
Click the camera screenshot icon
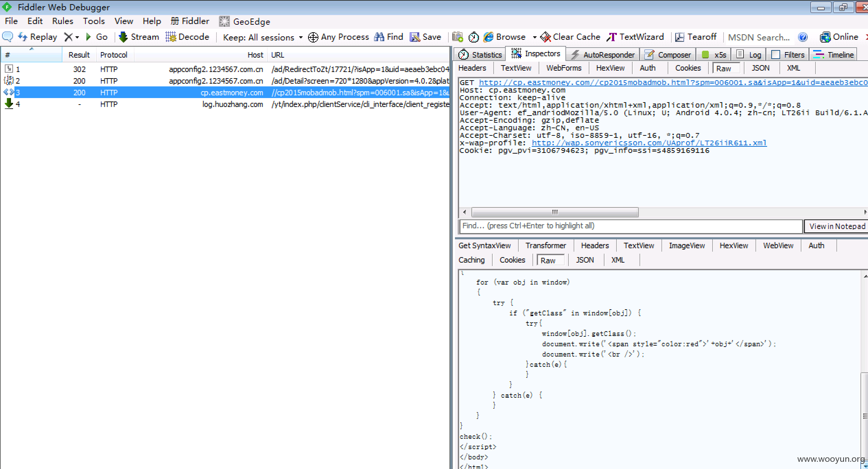(457, 37)
